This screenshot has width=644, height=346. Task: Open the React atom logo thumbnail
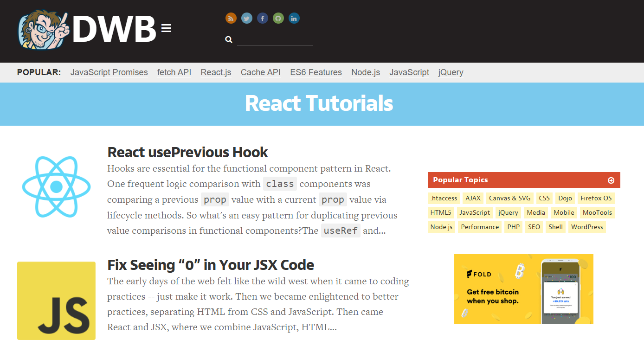pyautogui.click(x=56, y=187)
